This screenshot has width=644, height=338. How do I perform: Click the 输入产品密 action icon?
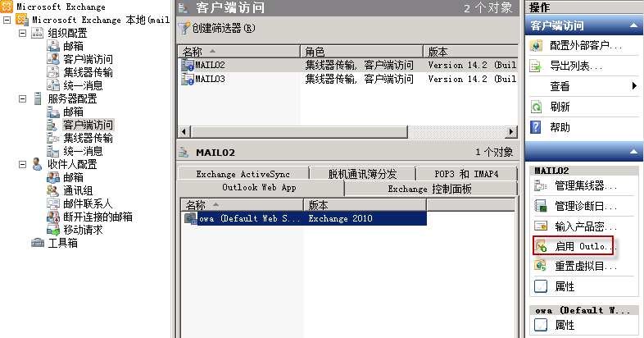pos(541,226)
